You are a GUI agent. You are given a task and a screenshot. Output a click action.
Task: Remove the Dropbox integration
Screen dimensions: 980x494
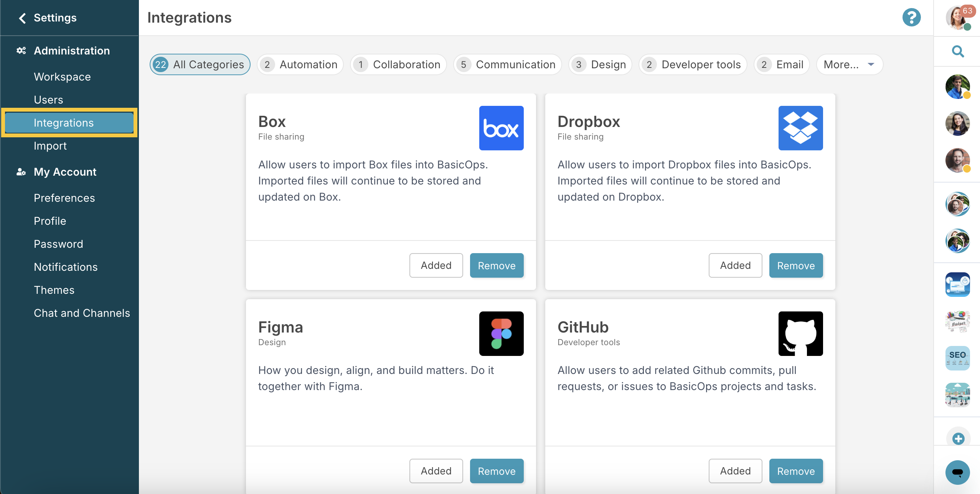(796, 265)
